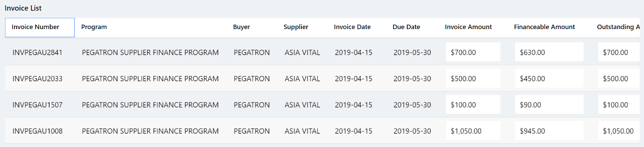Click invoice INVPEGAU1008
This screenshot has width=644, height=147.
click(37, 131)
